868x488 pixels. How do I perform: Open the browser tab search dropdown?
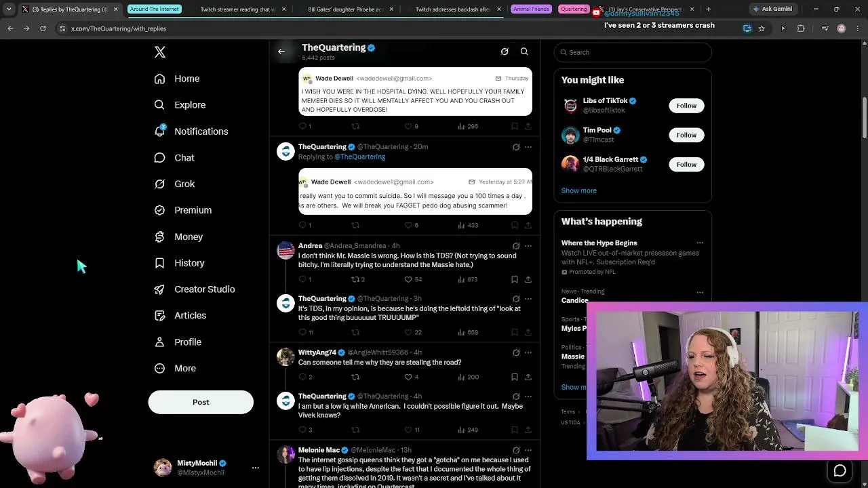point(9,9)
